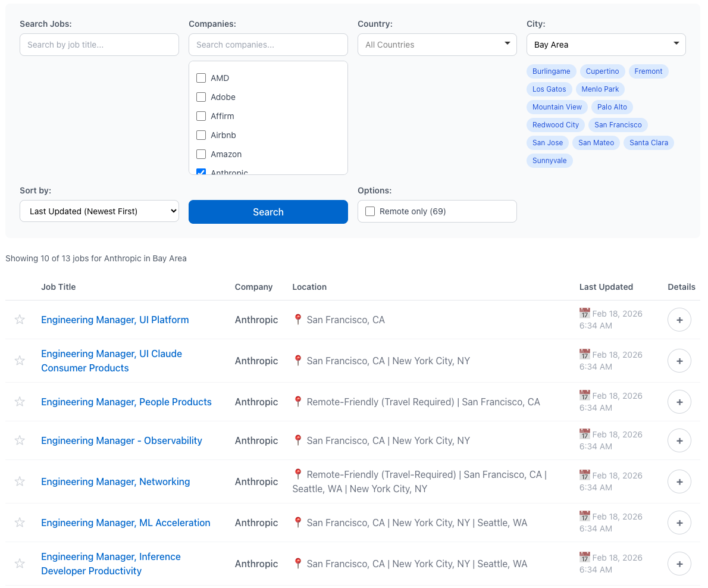
Task: Open the Country dropdown
Action: (x=437, y=45)
